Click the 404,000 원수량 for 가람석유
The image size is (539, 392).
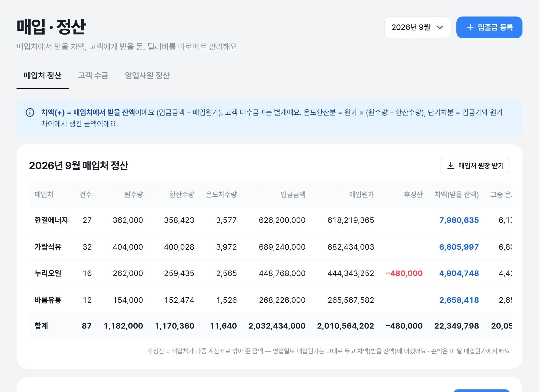click(128, 247)
